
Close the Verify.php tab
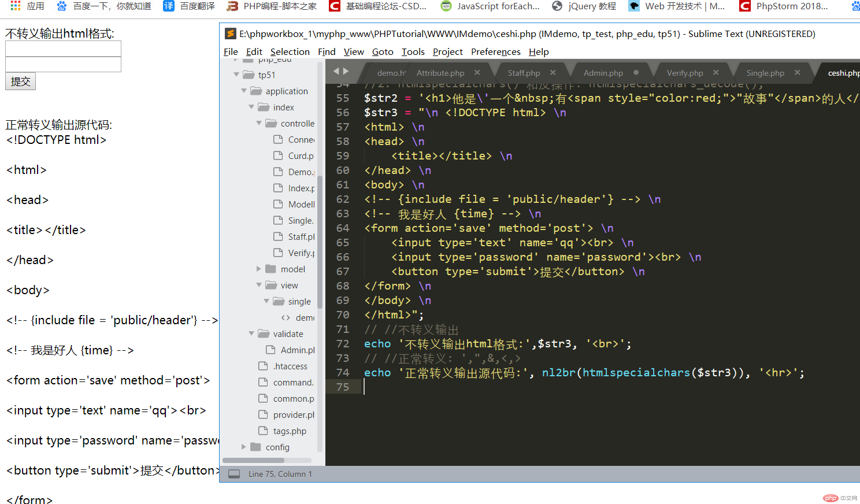tap(716, 72)
